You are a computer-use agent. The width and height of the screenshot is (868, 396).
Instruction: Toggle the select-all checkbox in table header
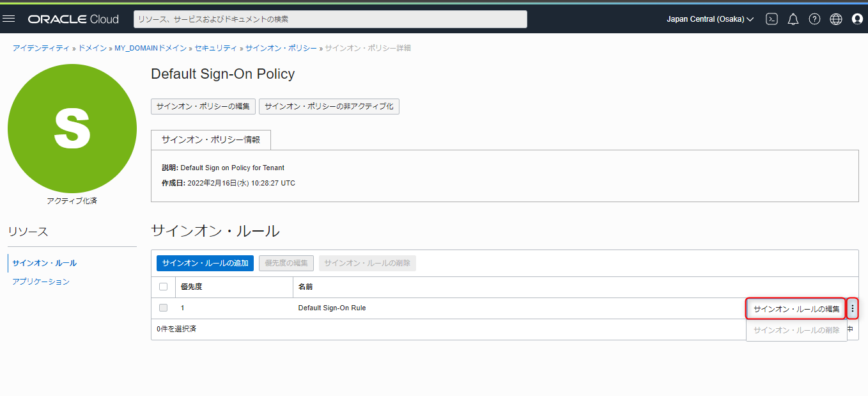click(x=163, y=287)
